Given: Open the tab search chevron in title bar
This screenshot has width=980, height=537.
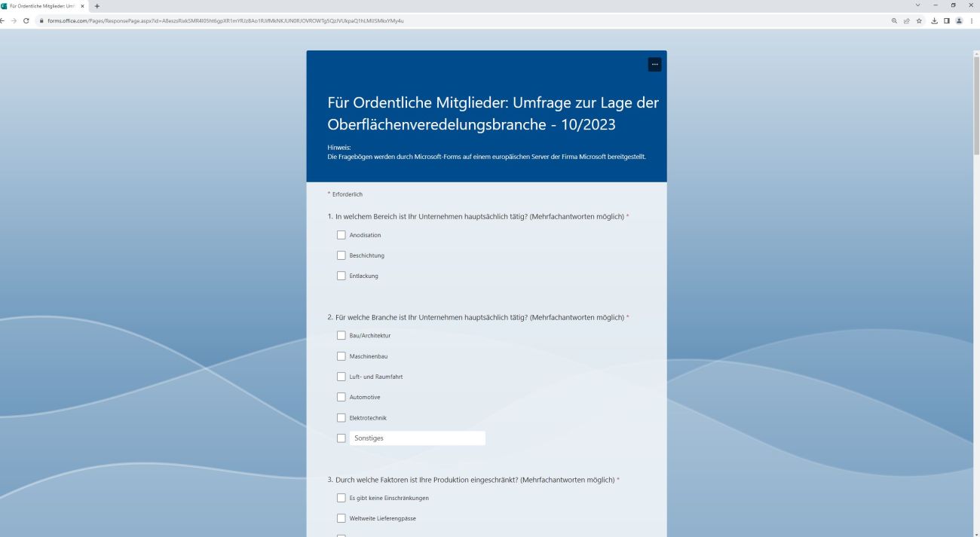Looking at the screenshot, I should pyautogui.click(x=917, y=5).
